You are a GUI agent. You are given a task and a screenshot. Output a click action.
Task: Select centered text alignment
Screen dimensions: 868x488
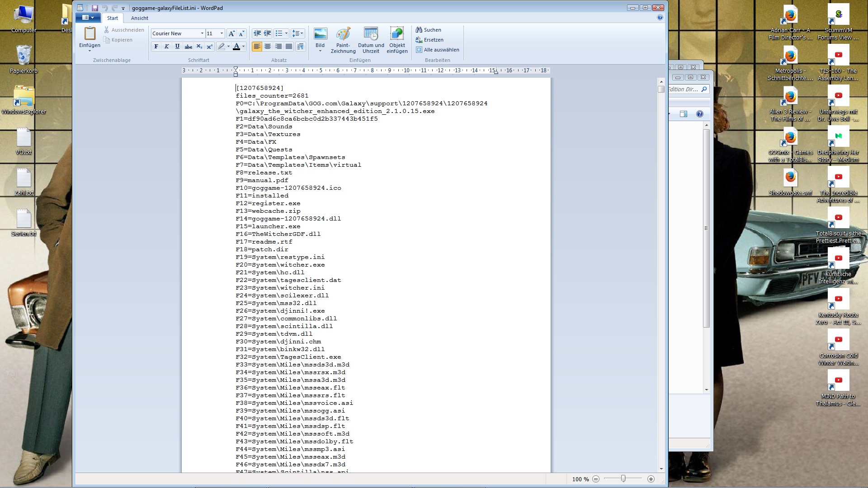point(268,47)
